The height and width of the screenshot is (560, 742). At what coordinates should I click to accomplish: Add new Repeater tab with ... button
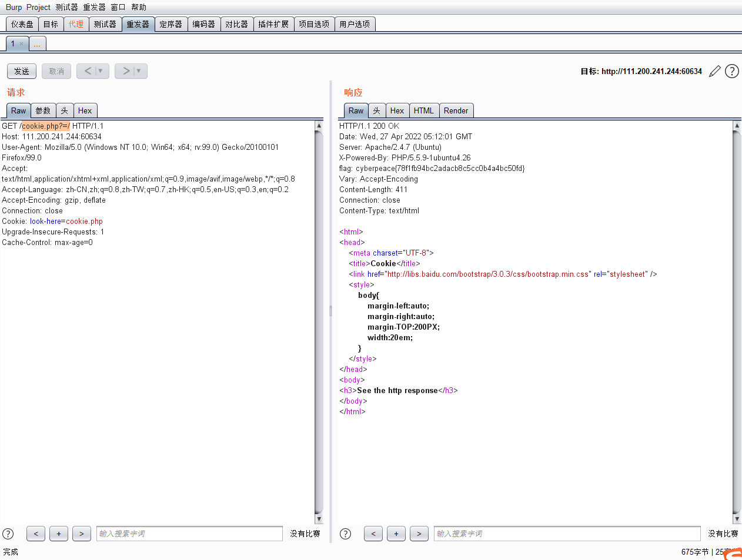coord(37,44)
